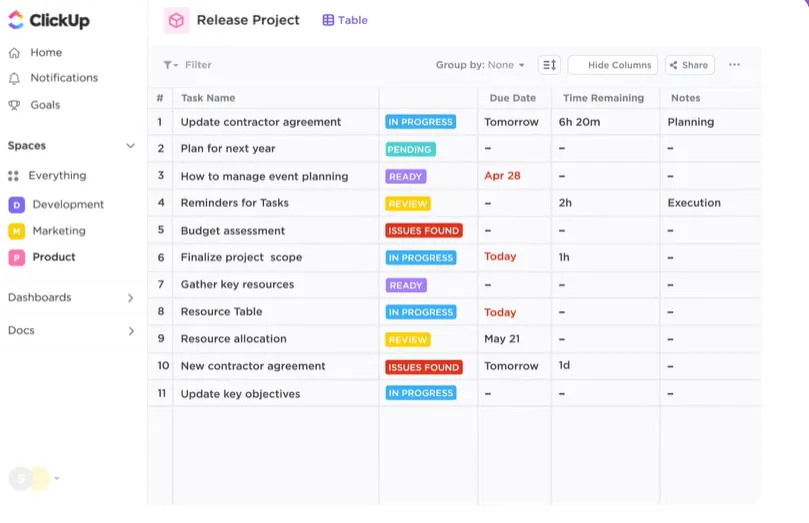Open the Group by None dropdown
The height and width of the screenshot is (523, 809).
pyautogui.click(x=480, y=65)
